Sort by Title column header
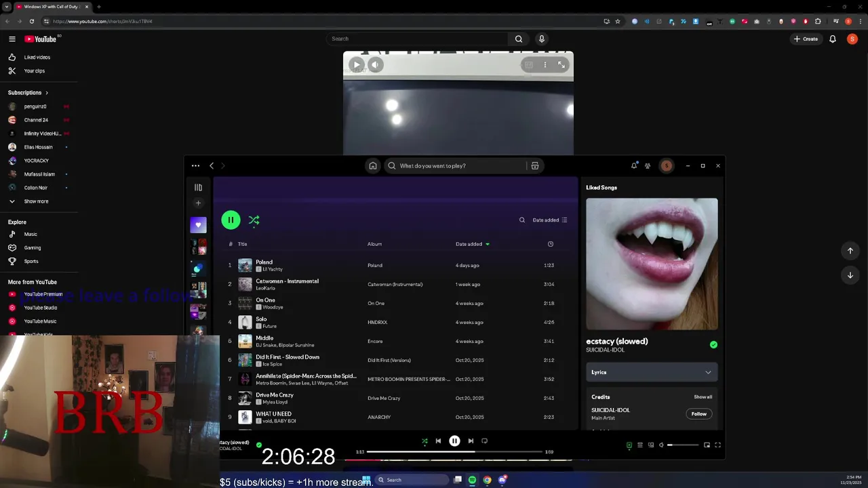This screenshot has height=488, width=868. click(242, 244)
